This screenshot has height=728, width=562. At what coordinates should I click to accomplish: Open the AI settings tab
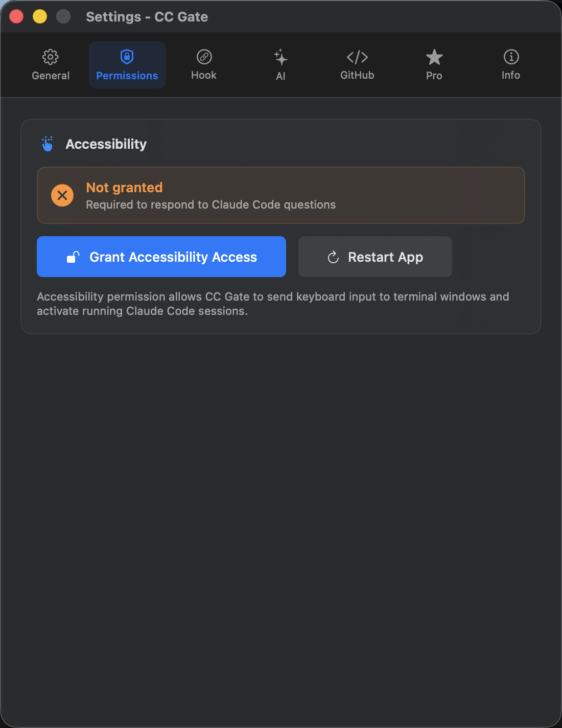(x=280, y=65)
